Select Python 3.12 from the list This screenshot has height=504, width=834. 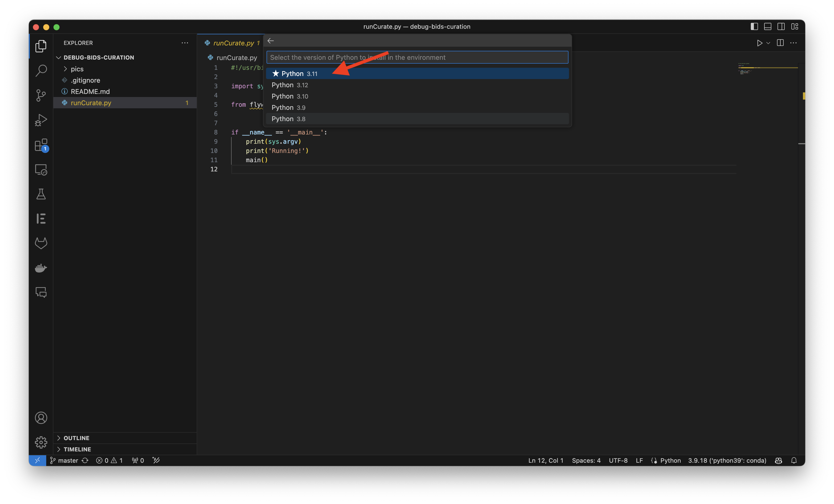(x=417, y=85)
